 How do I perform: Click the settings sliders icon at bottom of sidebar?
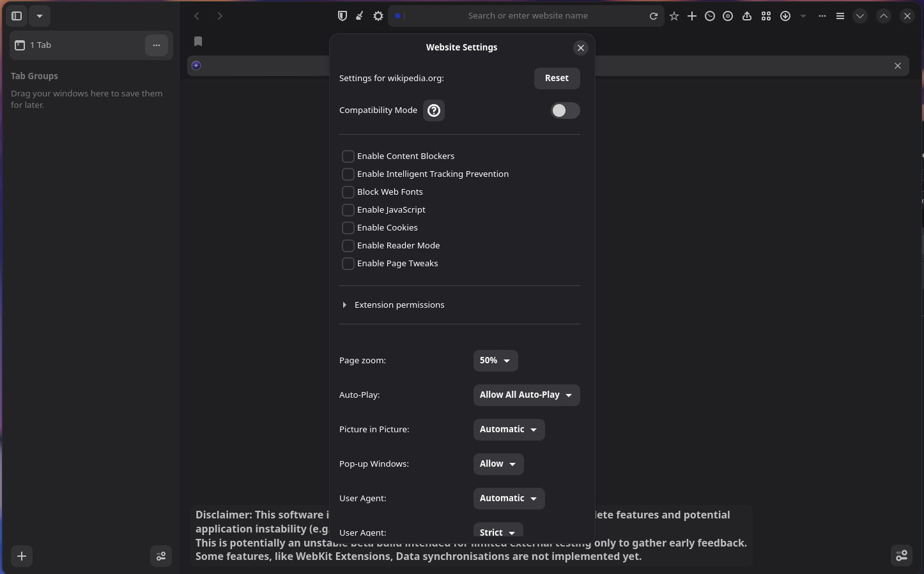click(x=161, y=556)
